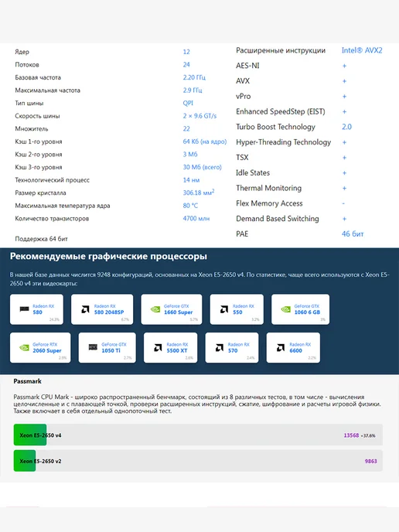Viewport: 399px width, 532px height.
Task: Click the bus type value QPI
Action: pos(188,103)
